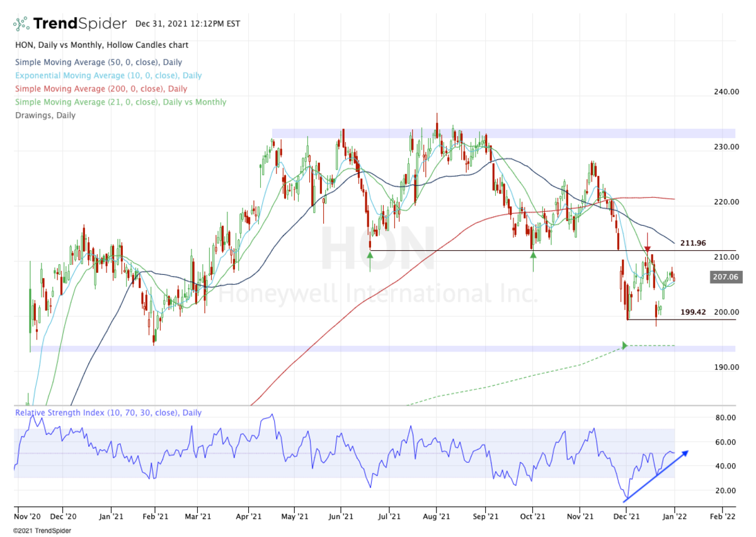
Task: Click the TrendSpider logo icon
Action: click(x=21, y=25)
